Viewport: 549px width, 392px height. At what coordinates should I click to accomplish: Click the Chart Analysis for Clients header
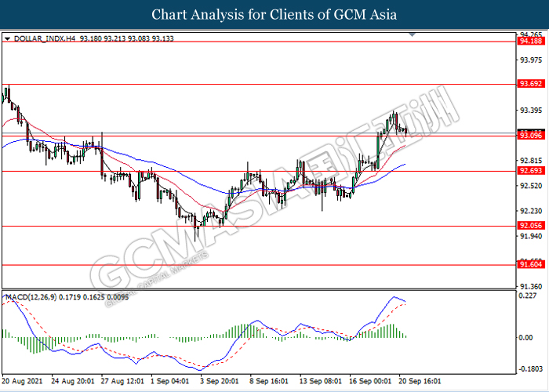[274, 14]
